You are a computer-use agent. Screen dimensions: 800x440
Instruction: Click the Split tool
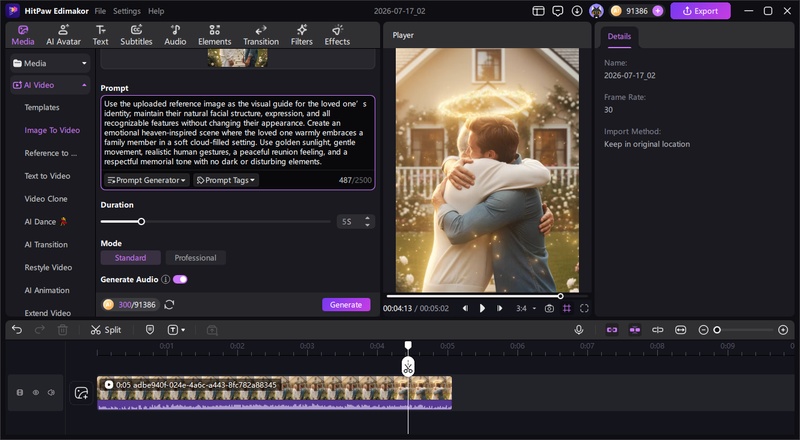(106, 330)
